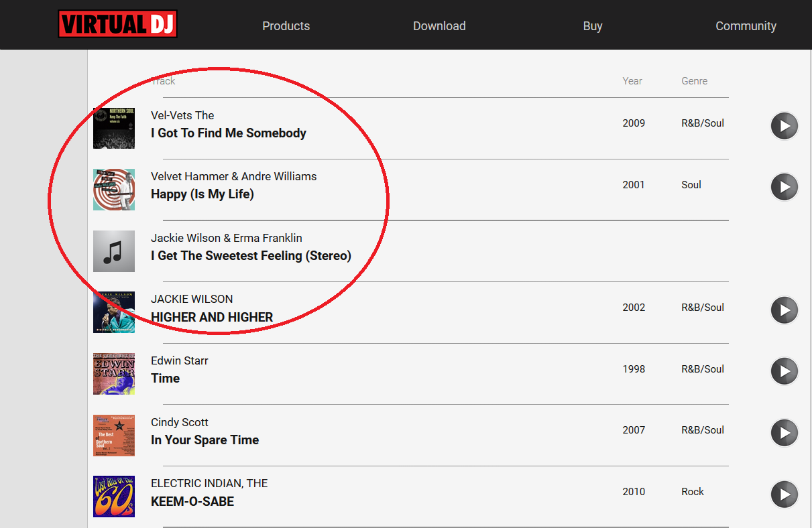Open the Products menu

286,26
